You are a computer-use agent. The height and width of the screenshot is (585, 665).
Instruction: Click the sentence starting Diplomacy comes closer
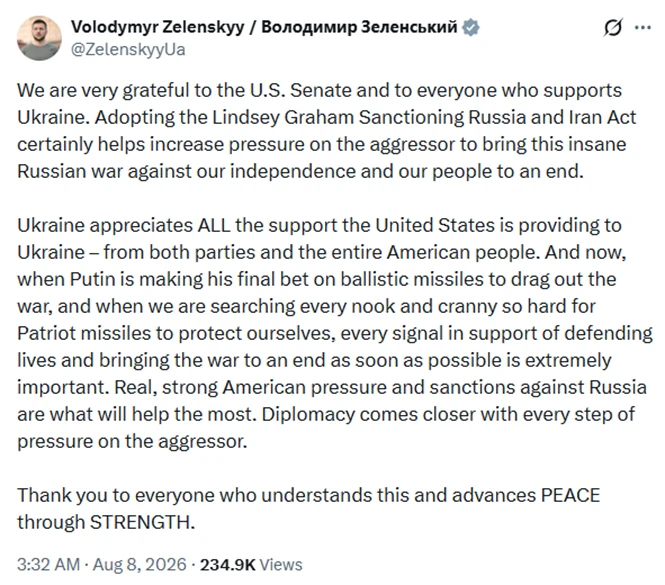(x=326, y=428)
